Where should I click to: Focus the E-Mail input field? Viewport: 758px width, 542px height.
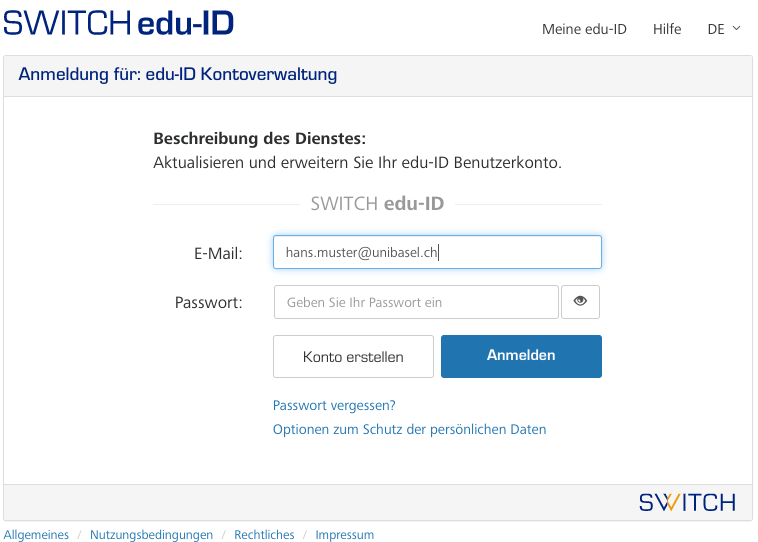(437, 252)
